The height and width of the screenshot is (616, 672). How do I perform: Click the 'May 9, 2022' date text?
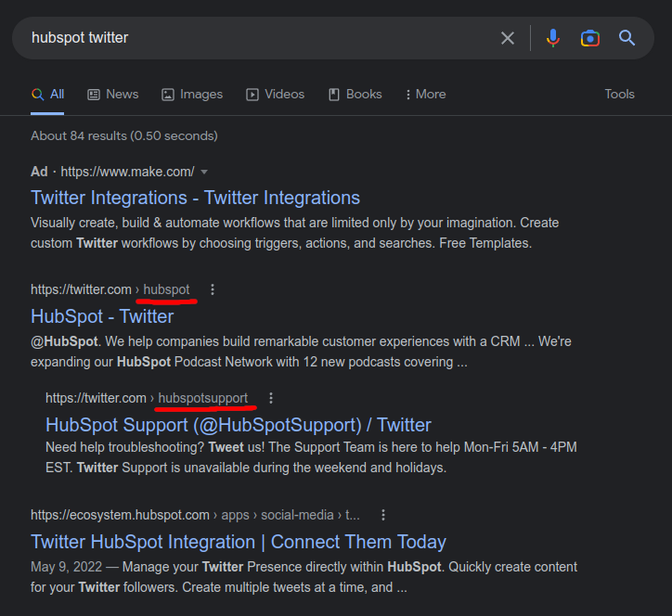click(x=67, y=567)
